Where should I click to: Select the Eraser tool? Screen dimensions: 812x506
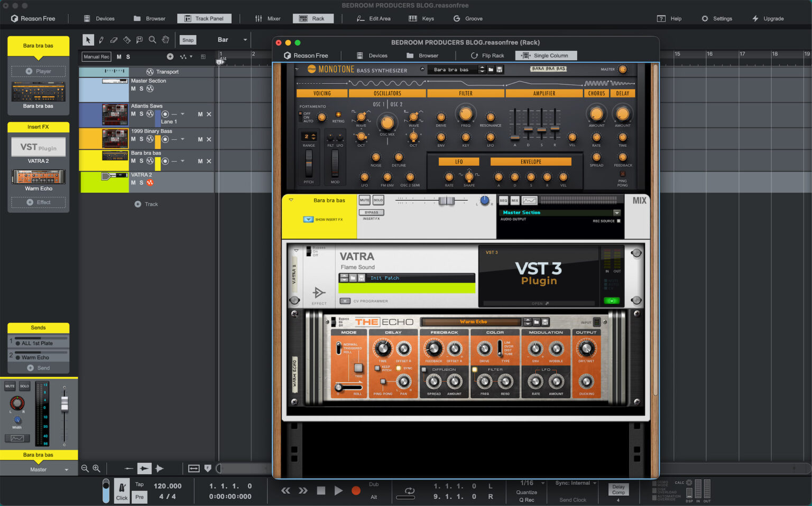114,40
